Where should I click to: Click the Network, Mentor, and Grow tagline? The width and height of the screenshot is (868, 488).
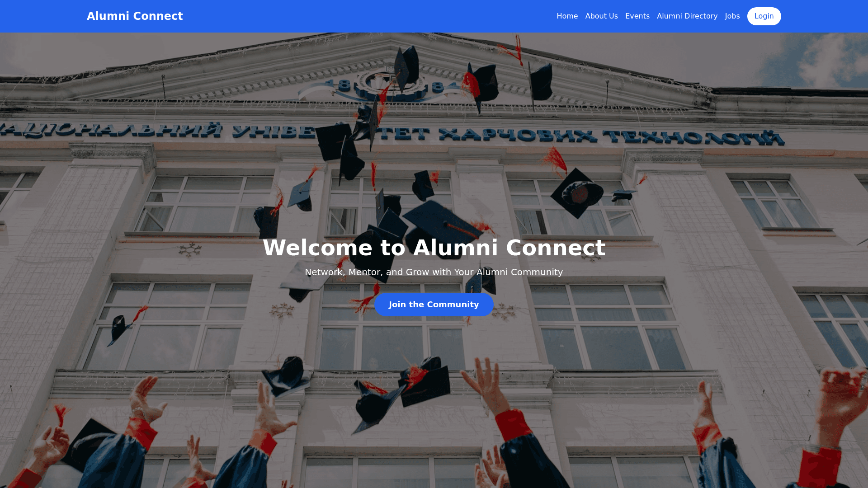(434, 272)
